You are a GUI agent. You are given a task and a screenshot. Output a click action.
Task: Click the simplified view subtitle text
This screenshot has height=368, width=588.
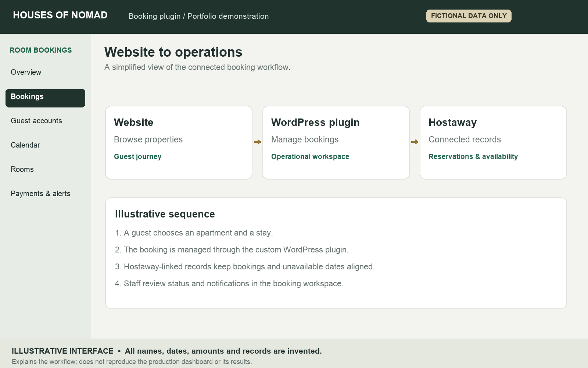[197, 67]
